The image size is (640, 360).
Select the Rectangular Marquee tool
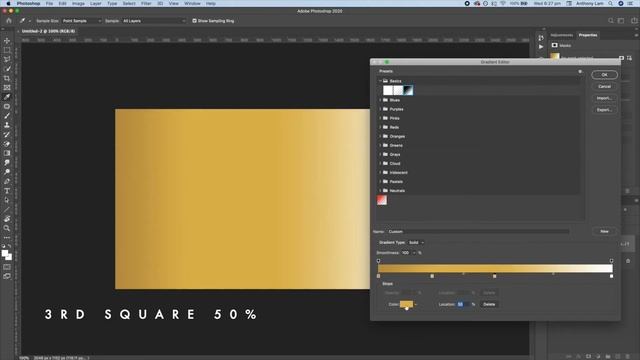[7, 50]
